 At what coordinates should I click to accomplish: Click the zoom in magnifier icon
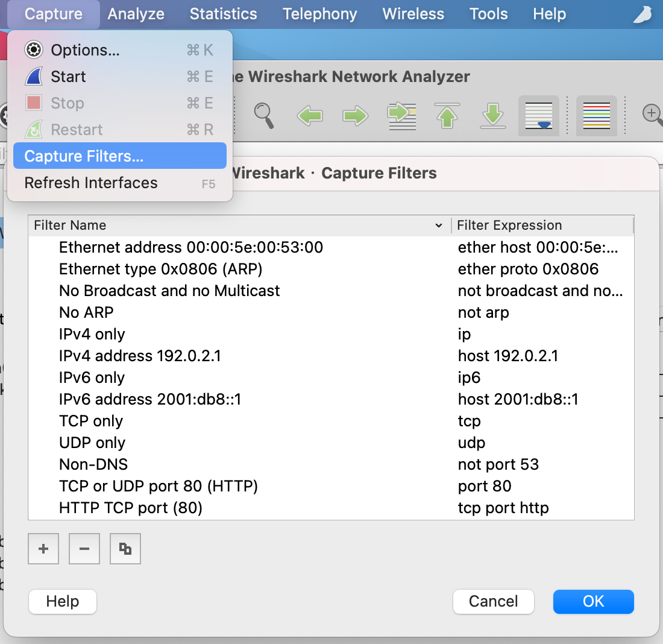point(652,115)
